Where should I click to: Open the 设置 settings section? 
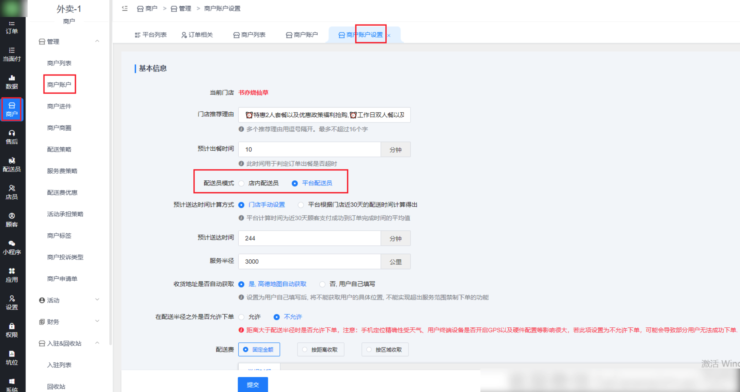[12, 302]
